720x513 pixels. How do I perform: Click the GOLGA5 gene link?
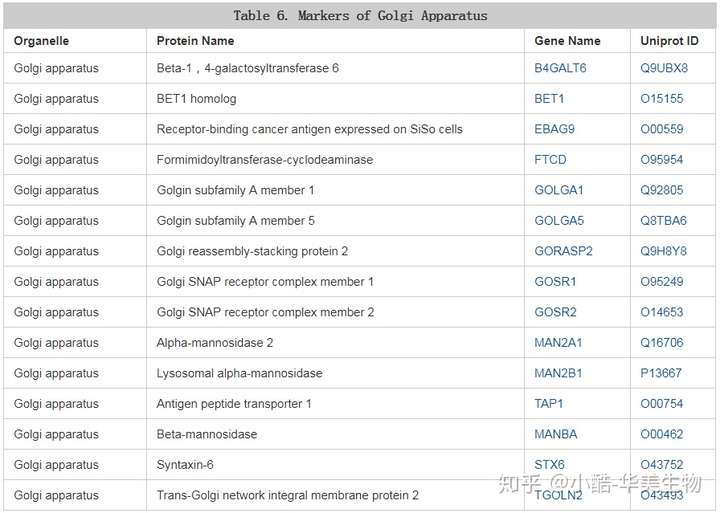[559, 221]
